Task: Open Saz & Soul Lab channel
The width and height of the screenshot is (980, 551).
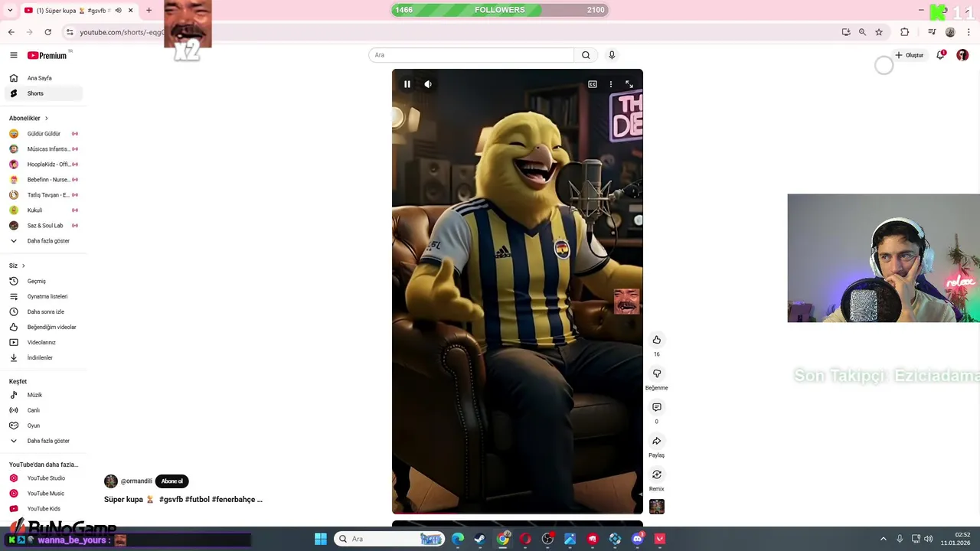Action: coord(44,226)
